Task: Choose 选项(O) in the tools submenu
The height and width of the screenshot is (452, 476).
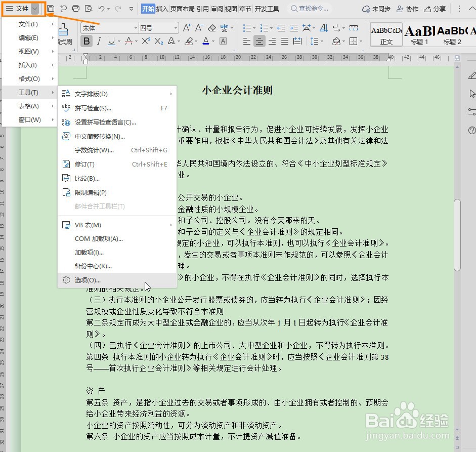Action: point(117,280)
